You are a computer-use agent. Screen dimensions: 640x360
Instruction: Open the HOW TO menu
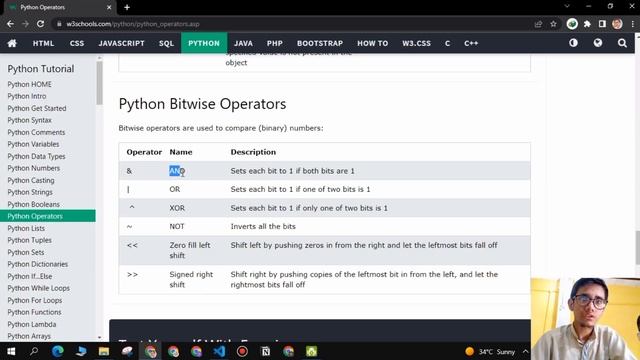pyautogui.click(x=373, y=43)
